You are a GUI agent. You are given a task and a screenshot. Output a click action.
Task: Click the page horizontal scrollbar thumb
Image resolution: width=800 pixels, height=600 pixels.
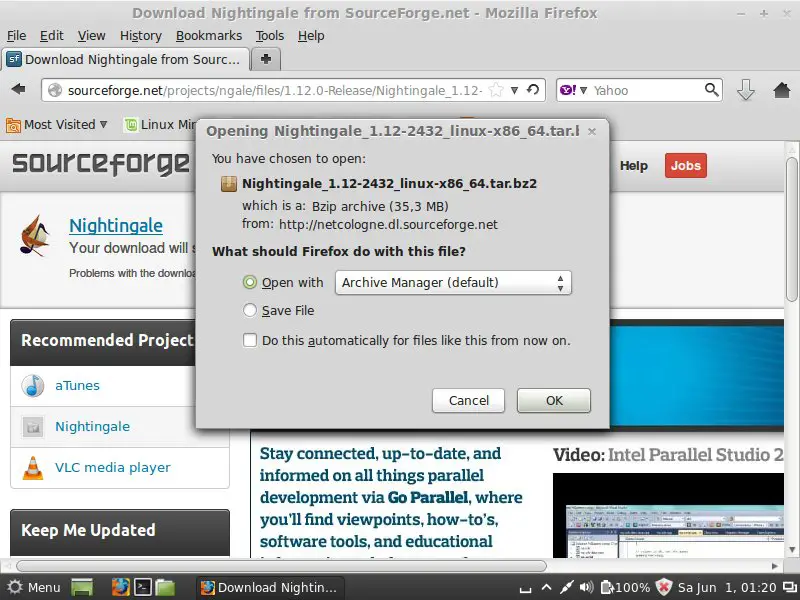point(281,566)
